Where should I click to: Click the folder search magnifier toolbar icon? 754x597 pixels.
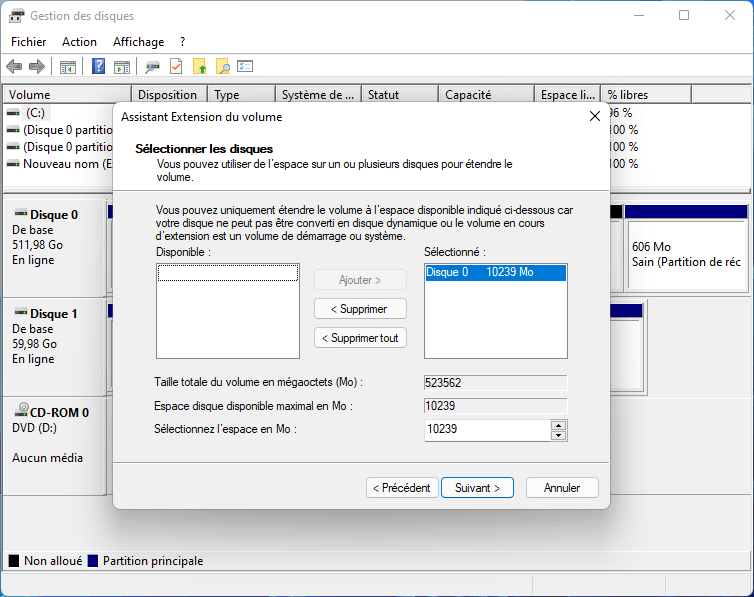coord(222,67)
